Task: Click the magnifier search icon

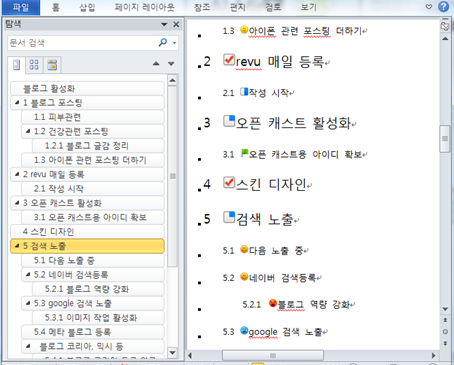Action: point(163,42)
